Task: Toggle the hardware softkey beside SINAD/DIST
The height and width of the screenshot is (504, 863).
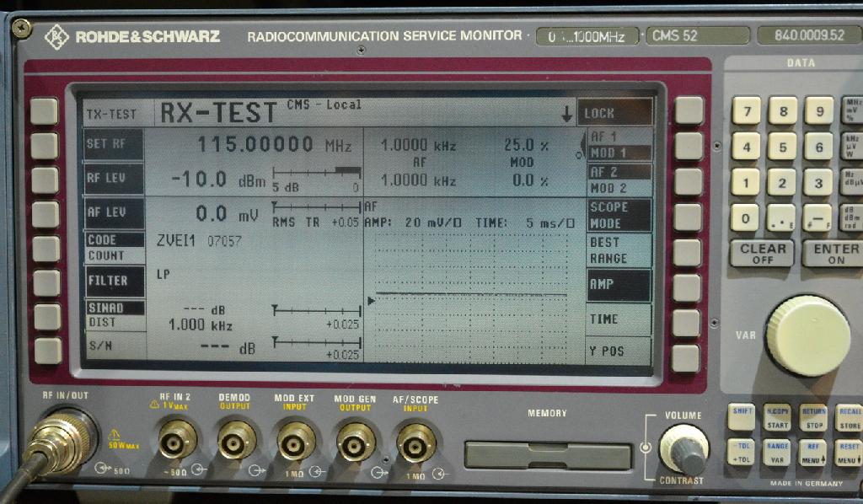Action: pyautogui.click(x=47, y=318)
